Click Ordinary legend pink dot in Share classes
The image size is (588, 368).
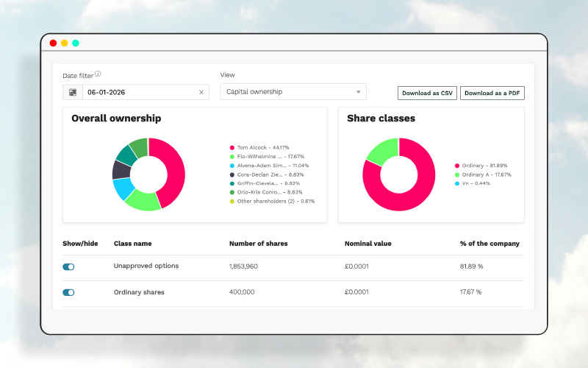point(457,166)
